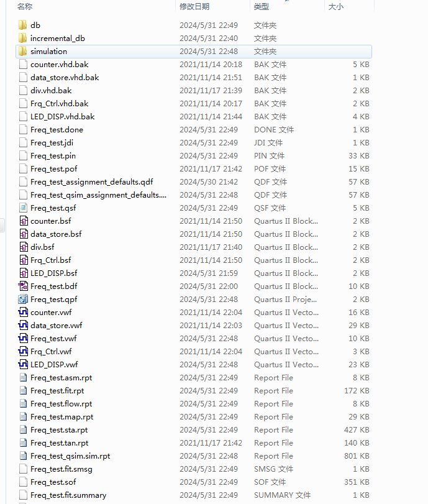Click the 172 KB size value
Image resolution: width=428 pixels, height=504 pixels.
pos(357,391)
